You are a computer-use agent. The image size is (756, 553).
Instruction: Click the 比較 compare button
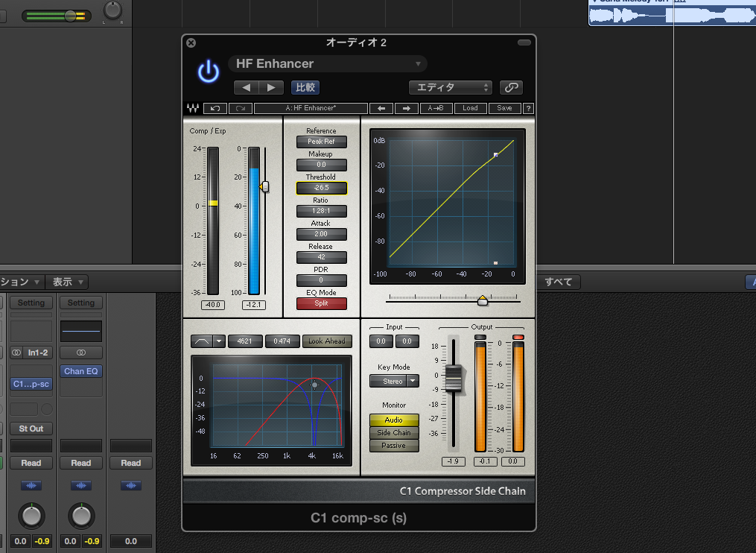pos(305,87)
